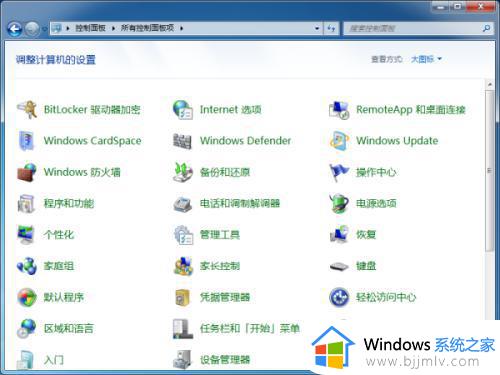Expand the arrow after 控制面板 in address bar
This screenshot has width=500, height=375.
tap(113, 28)
